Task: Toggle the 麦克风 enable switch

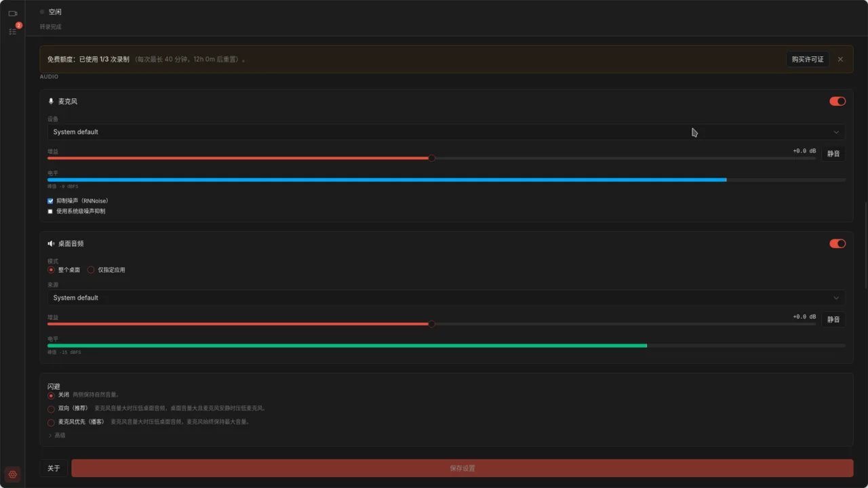Action: tap(837, 101)
